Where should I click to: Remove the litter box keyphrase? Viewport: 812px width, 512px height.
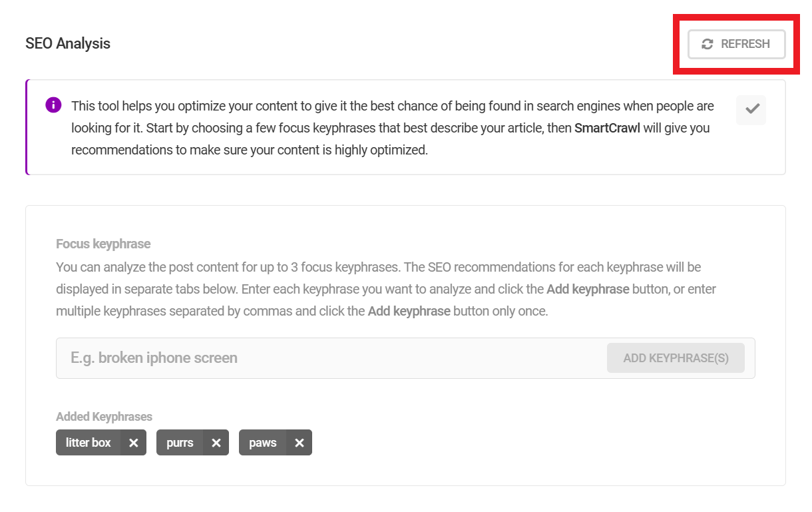[133, 443]
